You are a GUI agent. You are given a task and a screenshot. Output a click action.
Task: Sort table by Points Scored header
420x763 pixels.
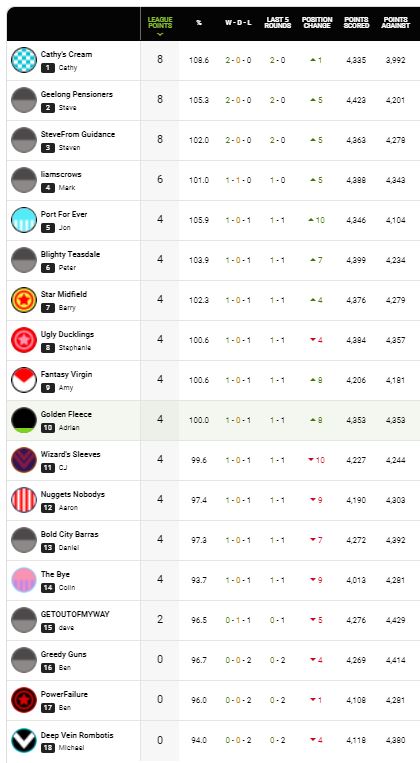[356, 22]
